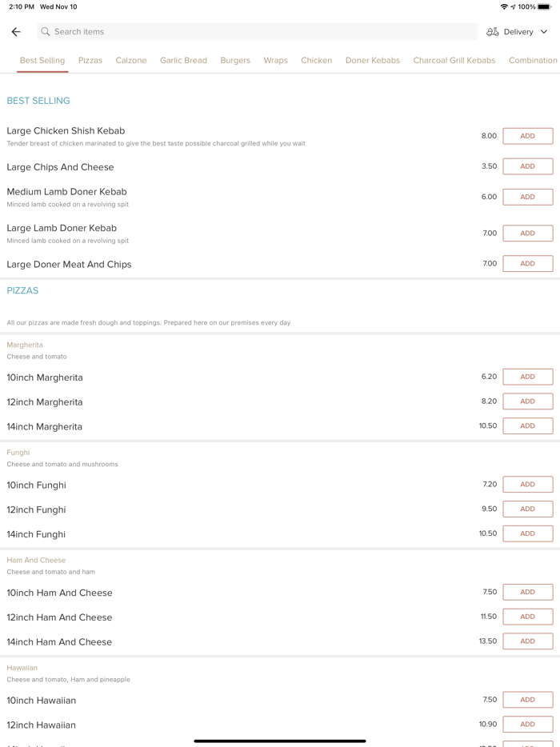Go to the Burgers tab
Image resolution: width=560 pixels, height=747 pixels.
point(235,60)
